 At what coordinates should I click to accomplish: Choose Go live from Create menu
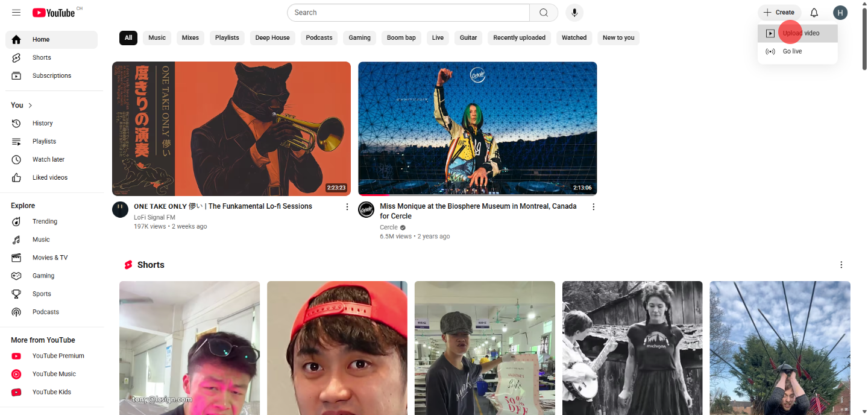click(x=792, y=52)
